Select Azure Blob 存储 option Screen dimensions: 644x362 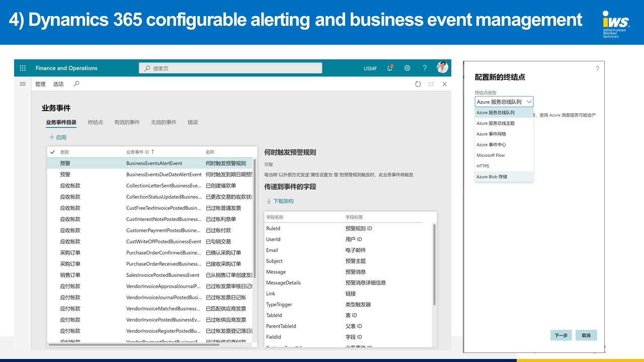[504, 176]
